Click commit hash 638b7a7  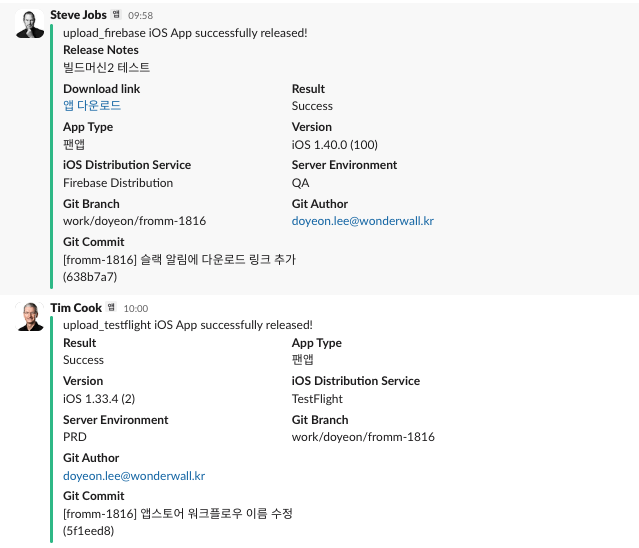click(90, 277)
